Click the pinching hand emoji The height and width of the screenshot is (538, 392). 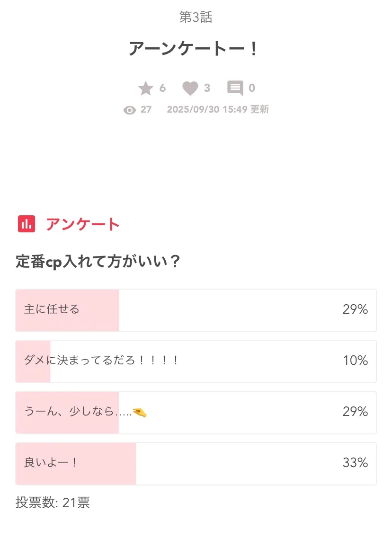click(140, 413)
